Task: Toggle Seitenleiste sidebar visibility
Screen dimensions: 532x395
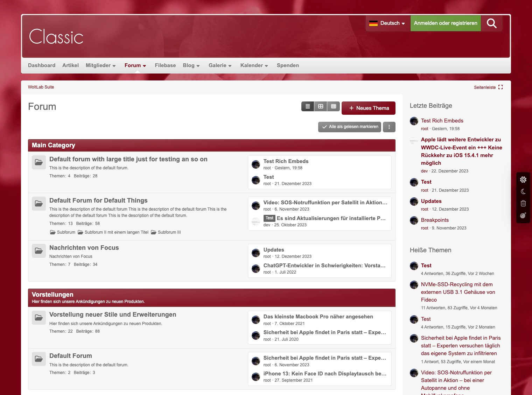Action: click(x=488, y=87)
